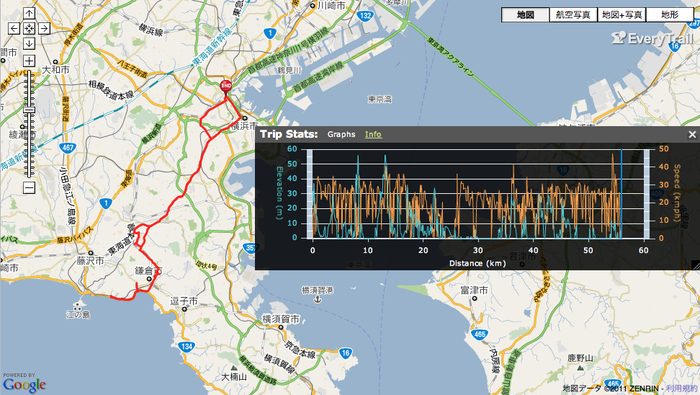Pan the map right with arrow button
Viewport: 700px width, 395px height.
44,29
